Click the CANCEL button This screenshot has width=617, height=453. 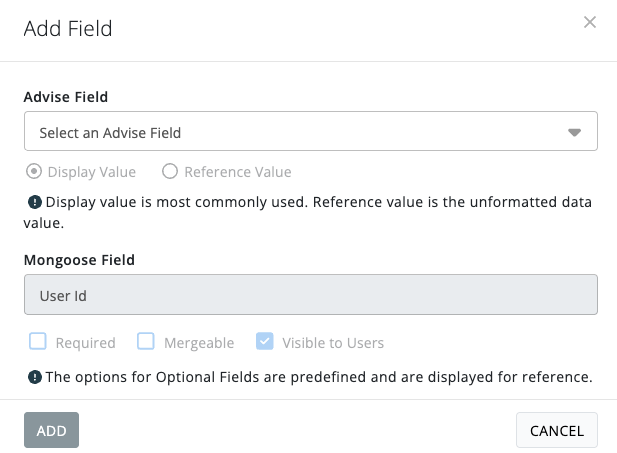point(557,430)
